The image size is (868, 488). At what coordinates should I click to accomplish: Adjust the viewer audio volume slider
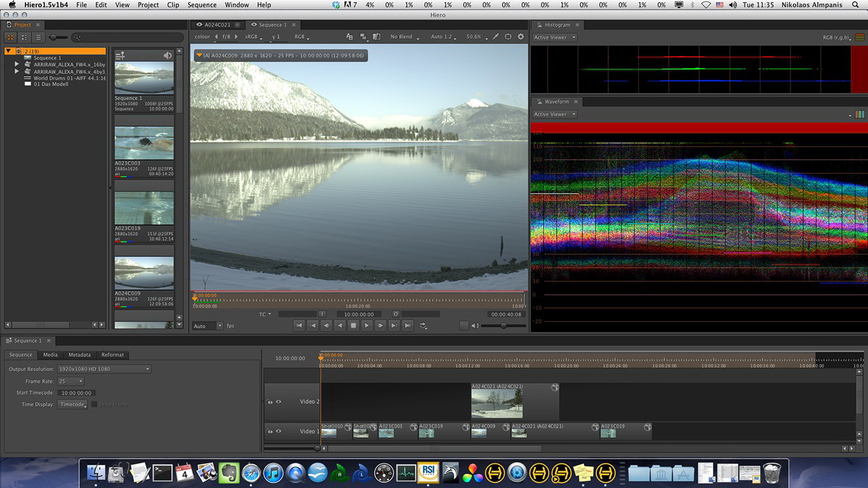(x=503, y=326)
